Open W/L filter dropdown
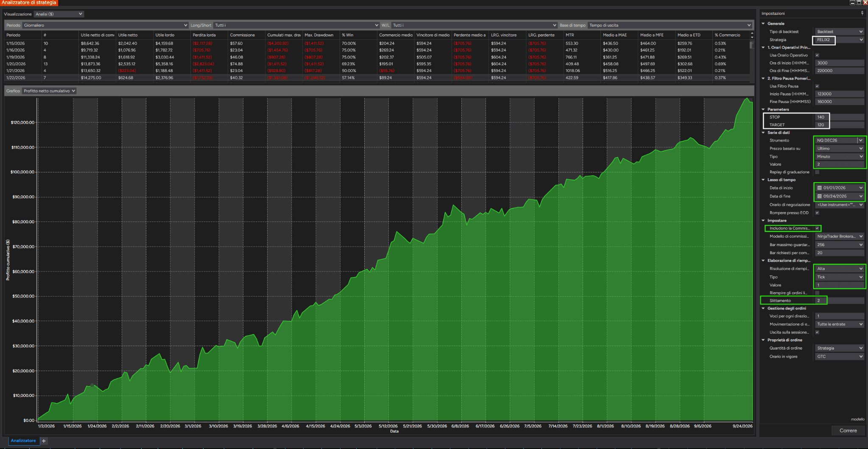The width and height of the screenshot is (868, 449). (474, 25)
